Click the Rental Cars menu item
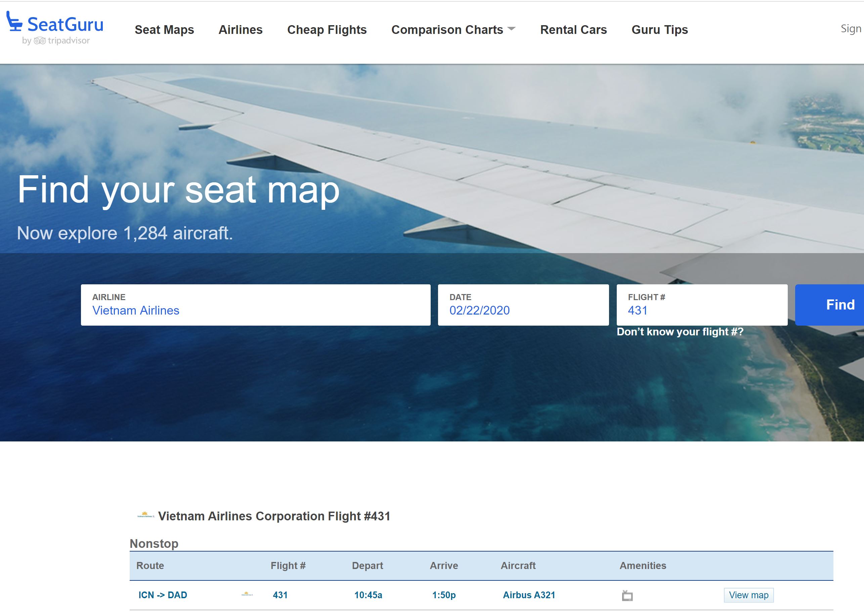 point(574,29)
